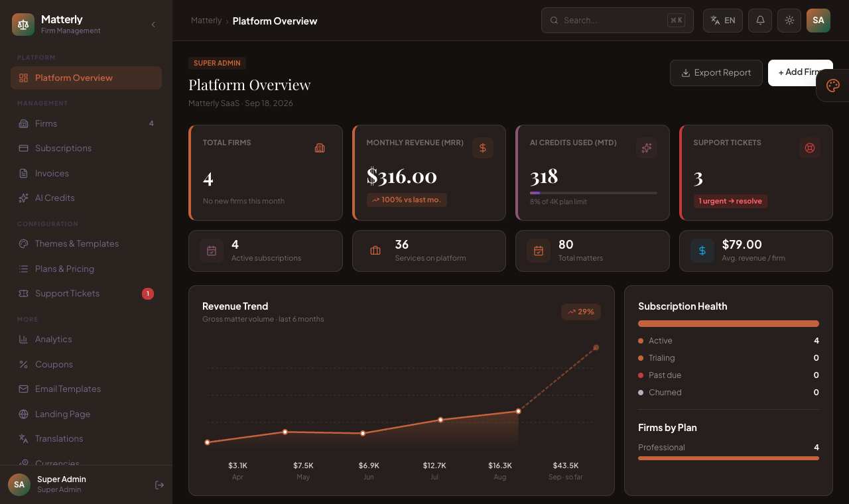Click the AI credits usage progress bar
Screen dimensions: 849x504
594,193
